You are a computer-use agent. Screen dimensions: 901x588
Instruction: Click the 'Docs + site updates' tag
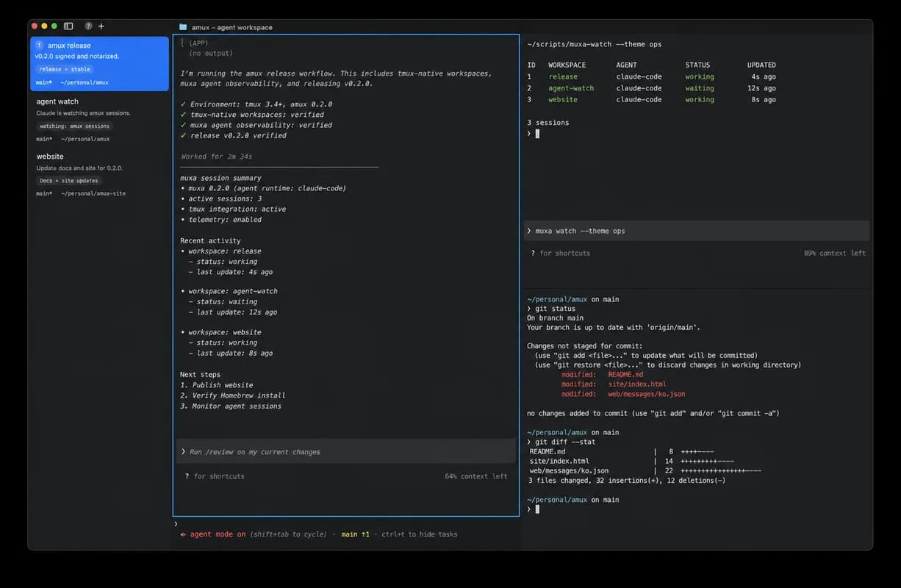[x=68, y=181]
